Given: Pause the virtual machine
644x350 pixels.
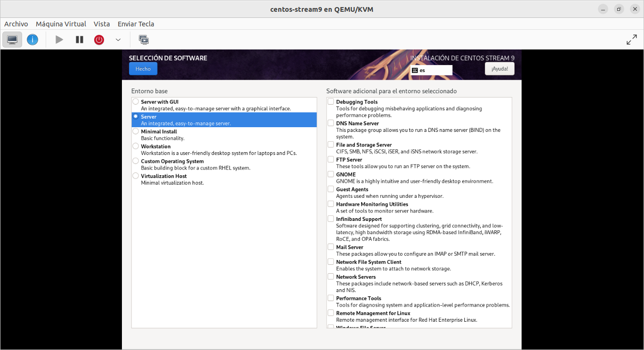Looking at the screenshot, I should pos(80,40).
